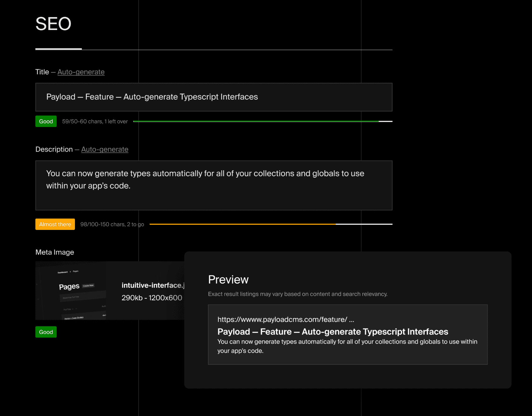Click the orange Almost there badge
The image size is (532, 416).
click(x=55, y=224)
